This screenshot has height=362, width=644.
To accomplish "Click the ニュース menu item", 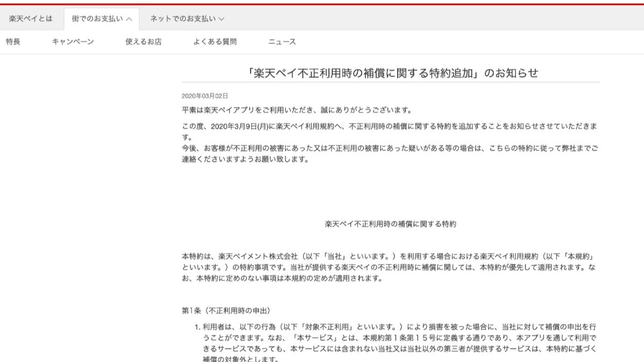I will pyautogui.click(x=282, y=41).
